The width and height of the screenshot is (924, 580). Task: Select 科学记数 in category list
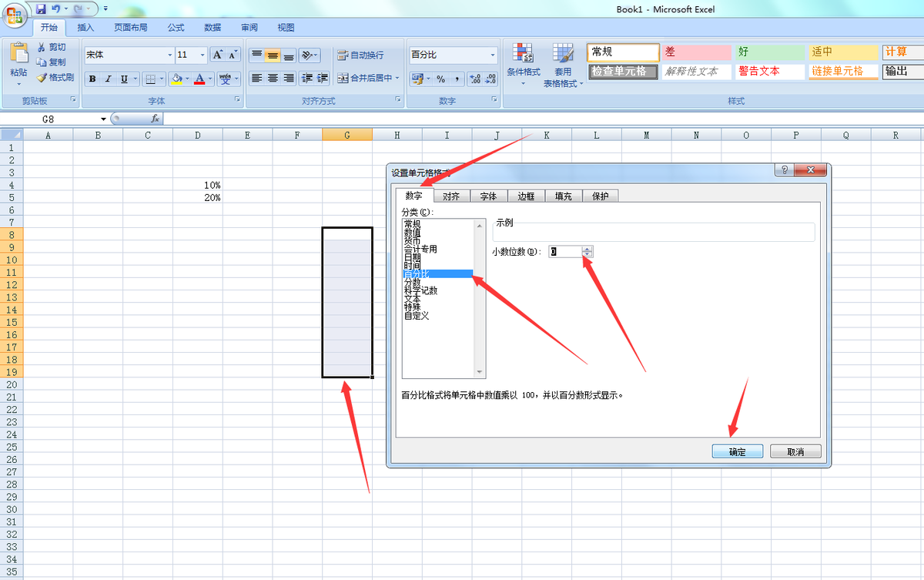[420, 290]
